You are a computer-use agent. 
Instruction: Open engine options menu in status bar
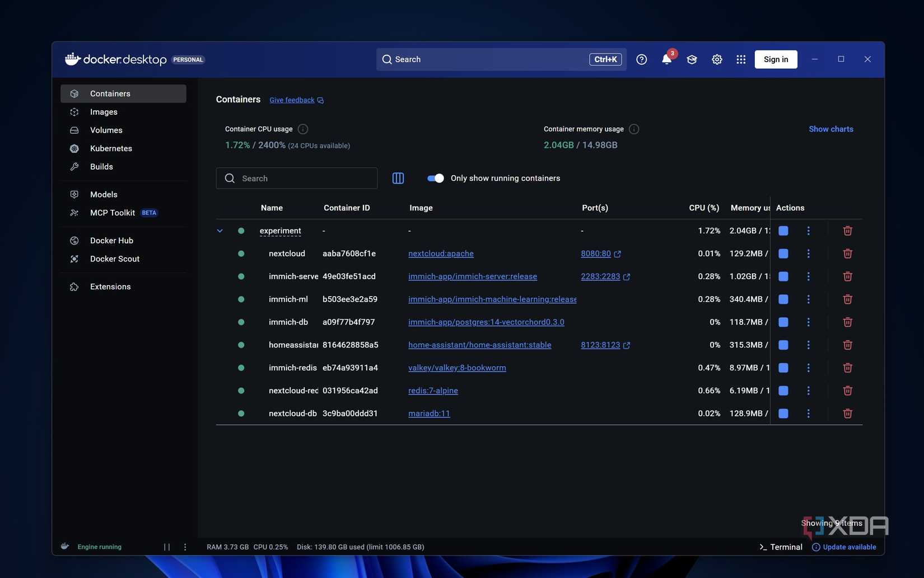[185, 547]
